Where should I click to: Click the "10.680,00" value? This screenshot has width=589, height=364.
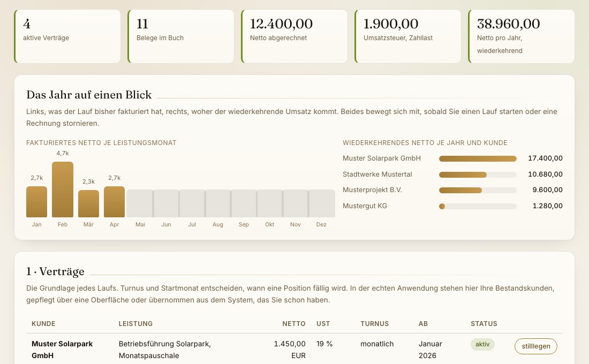pos(545,175)
